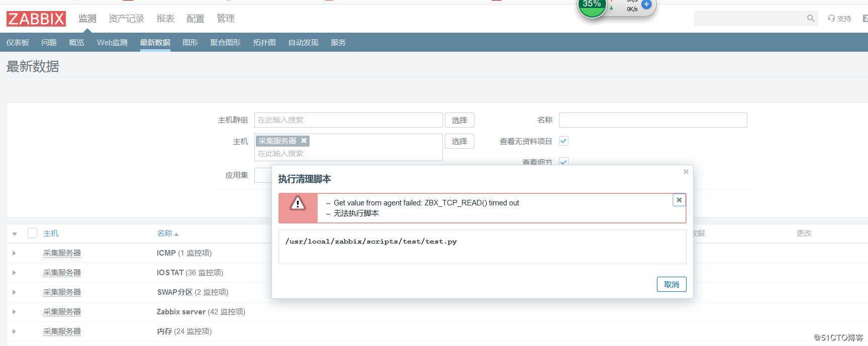Image resolution: width=868 pixels, height=346 pixels.
Task: Click 采集服务器 host link in ICMP row
Action: [x=62, y=253]
